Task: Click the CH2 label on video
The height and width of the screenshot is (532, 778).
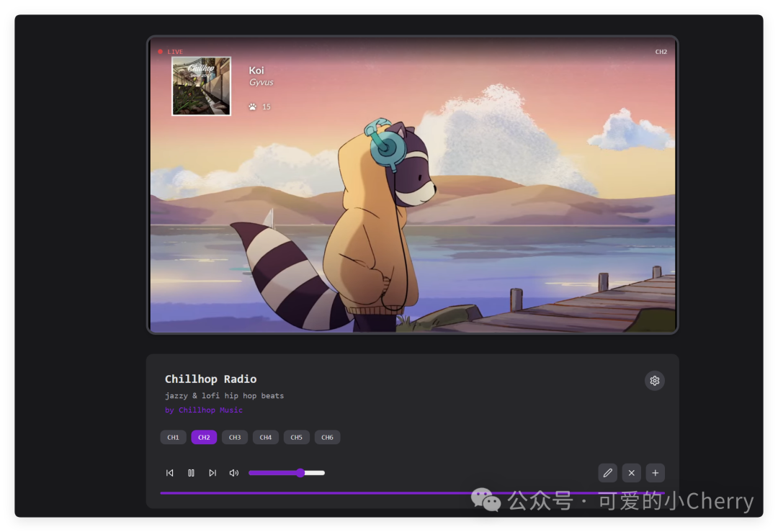Action: pyautogui.click(x=661, y=52)
